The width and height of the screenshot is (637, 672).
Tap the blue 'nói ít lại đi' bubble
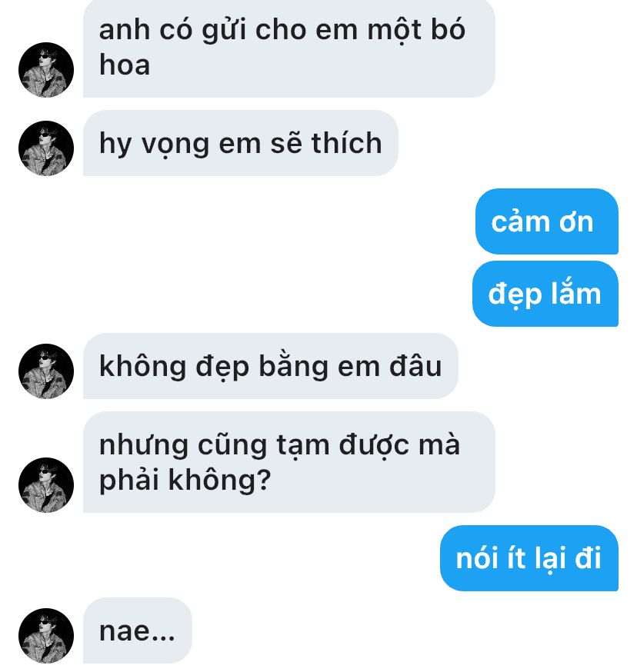click(x=529, y=558)
